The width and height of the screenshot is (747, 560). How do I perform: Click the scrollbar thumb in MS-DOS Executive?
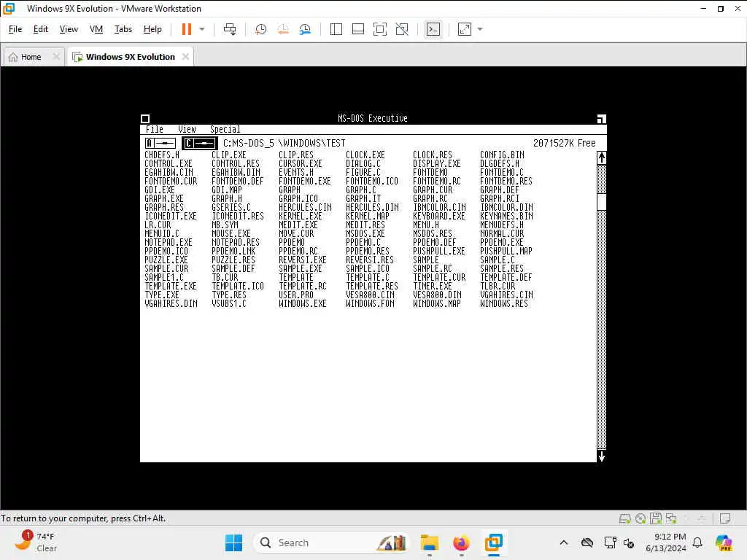[x=601, y=202]
